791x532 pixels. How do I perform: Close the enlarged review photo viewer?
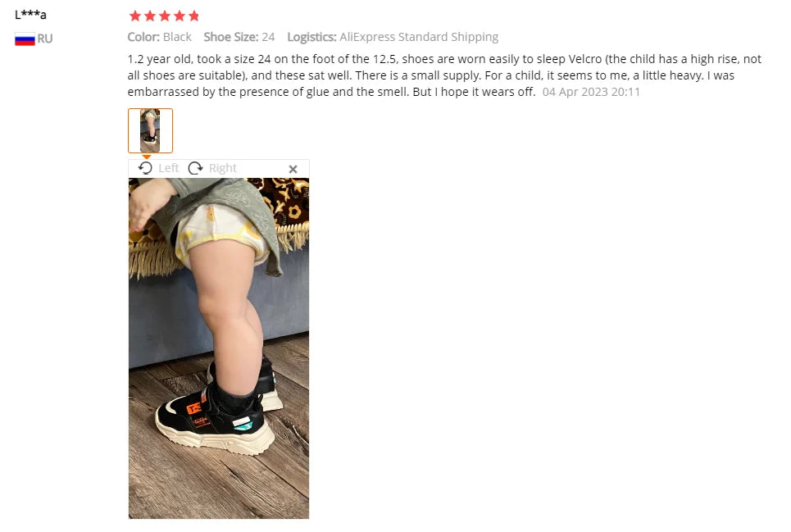[293, 169]
